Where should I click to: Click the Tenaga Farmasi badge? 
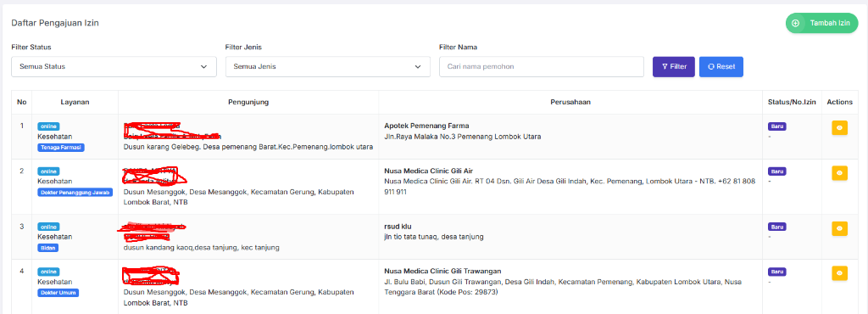61,148
